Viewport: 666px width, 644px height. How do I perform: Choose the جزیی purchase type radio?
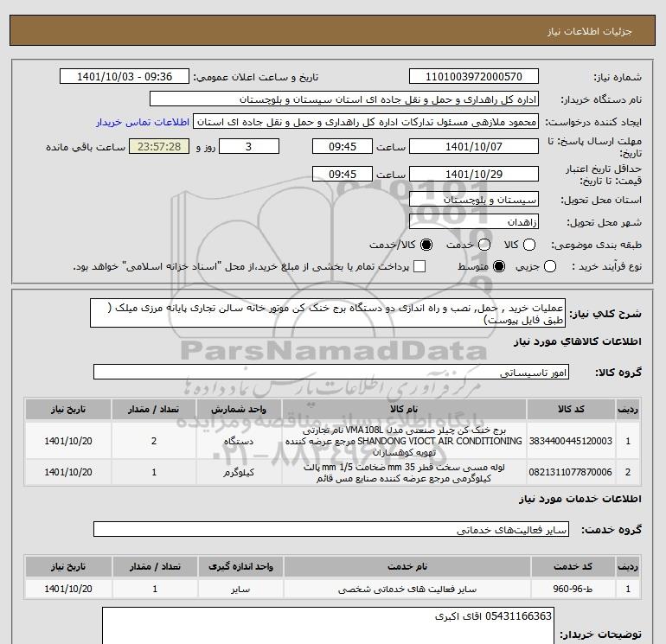tap(550, 266)
